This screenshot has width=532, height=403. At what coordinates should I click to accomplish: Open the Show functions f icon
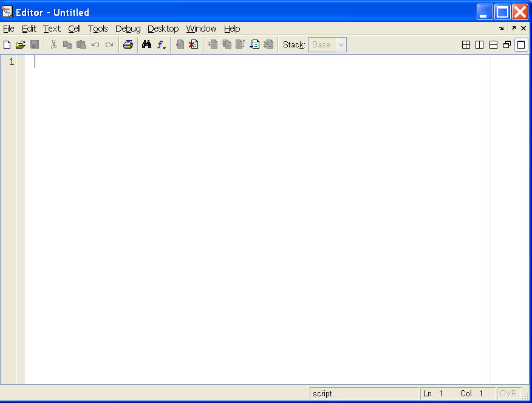[161, 44]
